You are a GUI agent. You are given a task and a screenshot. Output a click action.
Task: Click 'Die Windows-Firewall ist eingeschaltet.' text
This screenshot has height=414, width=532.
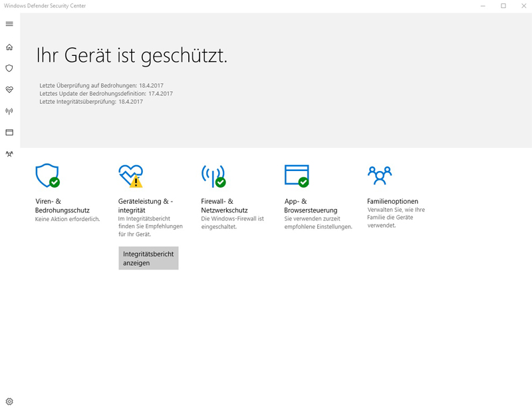point(232,223)
